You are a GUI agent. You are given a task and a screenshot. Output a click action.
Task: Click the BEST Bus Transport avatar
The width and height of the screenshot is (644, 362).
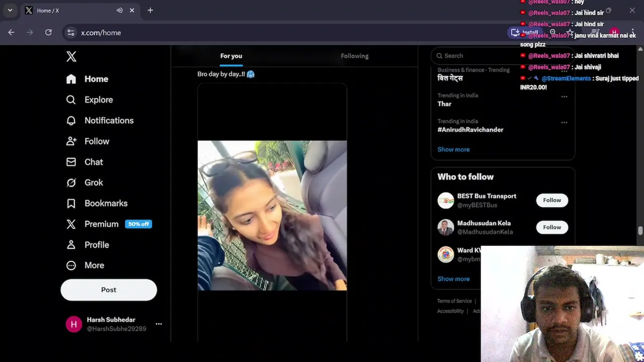pyautogui.click(x=446, y=200)
